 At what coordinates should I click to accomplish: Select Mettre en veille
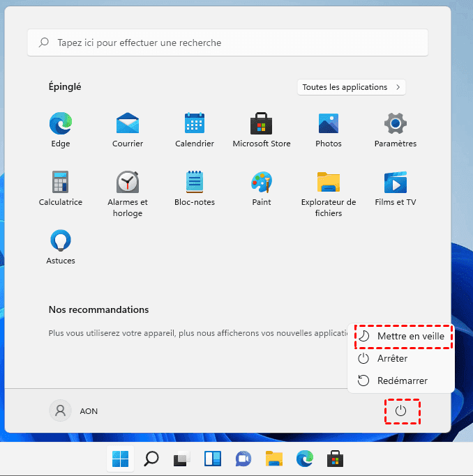click(401, 336)
